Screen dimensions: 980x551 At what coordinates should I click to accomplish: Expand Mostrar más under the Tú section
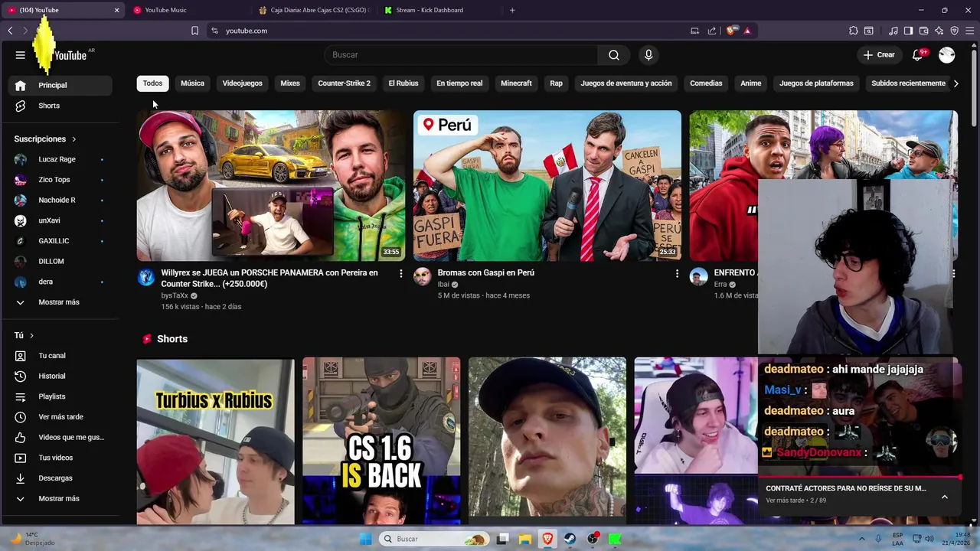(59, 498)
